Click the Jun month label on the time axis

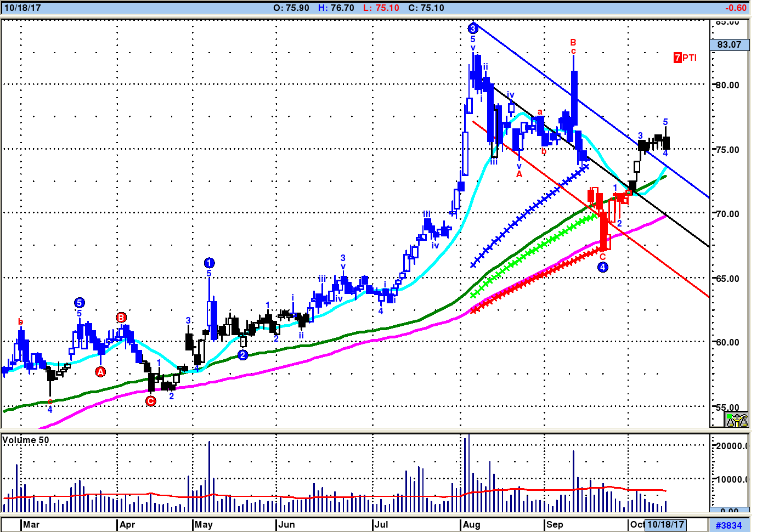[x=286, y=524]
